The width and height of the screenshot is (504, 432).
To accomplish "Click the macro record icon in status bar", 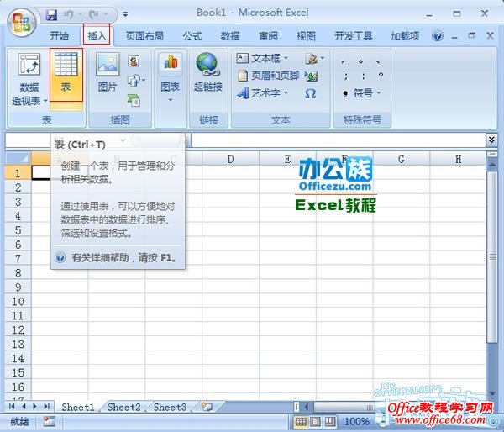I will (x=50, y=421).
